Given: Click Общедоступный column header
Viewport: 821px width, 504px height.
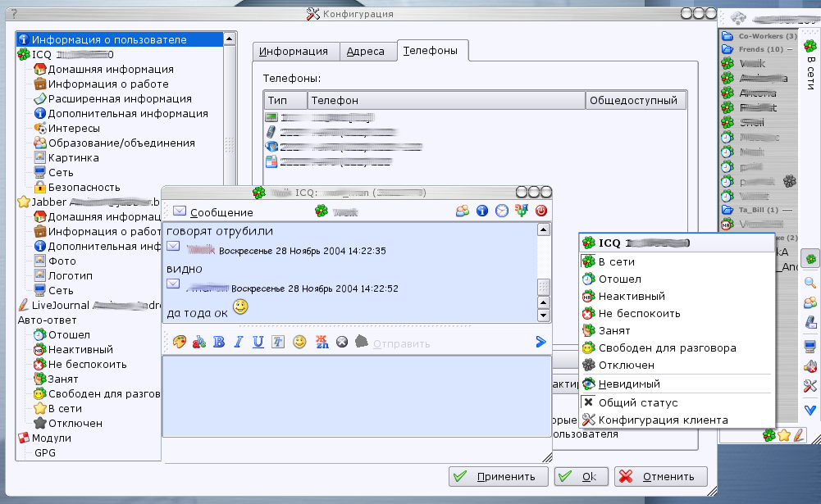Looking at the screenshot, I should [636, 101].
